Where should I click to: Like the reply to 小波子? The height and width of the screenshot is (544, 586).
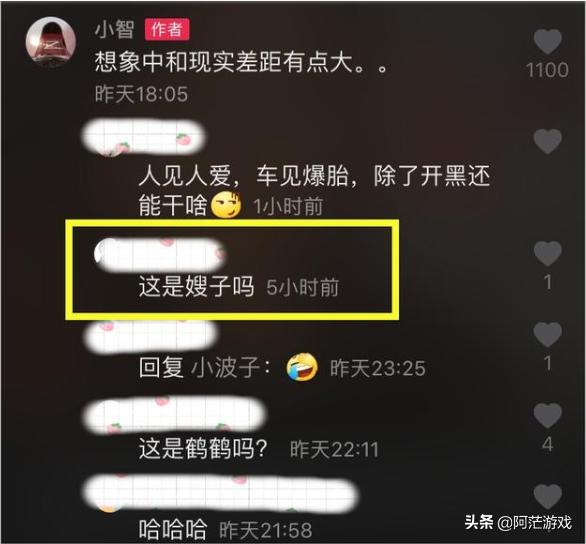point(548,334)
